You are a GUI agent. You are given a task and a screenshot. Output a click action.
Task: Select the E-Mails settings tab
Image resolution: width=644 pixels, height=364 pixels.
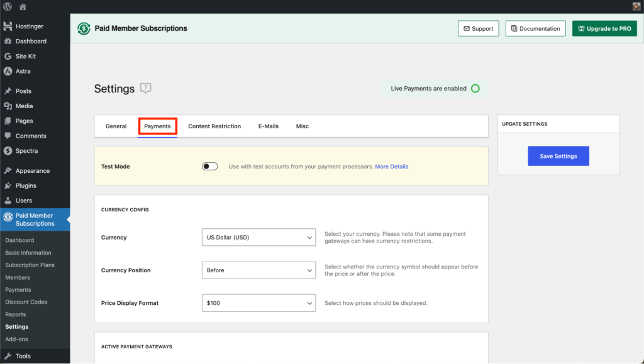[x=269, y=126]
